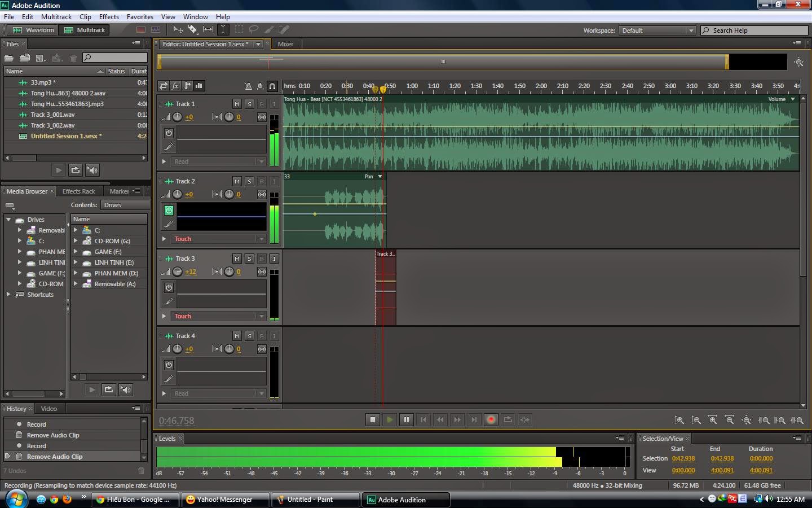
Task: Toggle Monitor Input on Track 3
Action: pos(274,259)
